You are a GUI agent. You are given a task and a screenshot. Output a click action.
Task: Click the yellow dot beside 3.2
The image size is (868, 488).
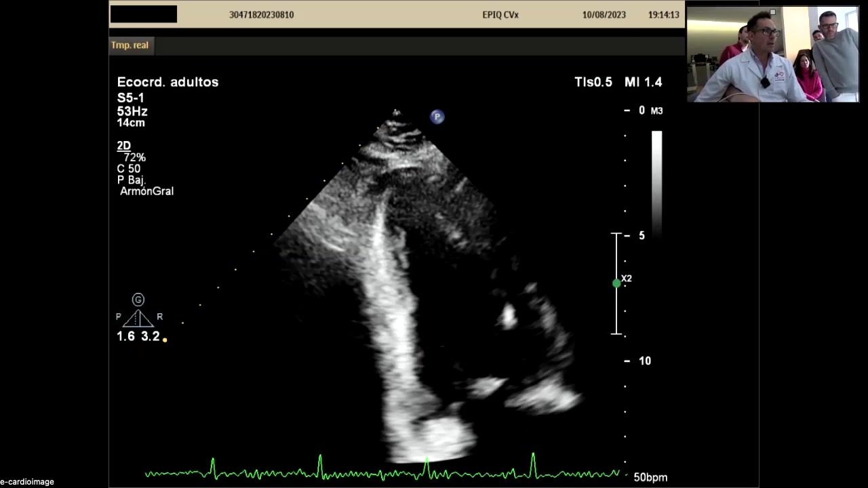165,340
